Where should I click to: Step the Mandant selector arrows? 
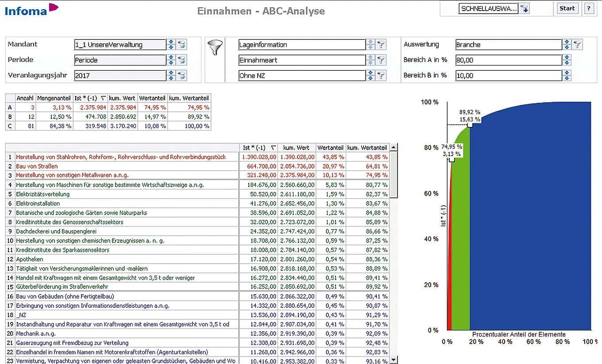click(171, 45)
